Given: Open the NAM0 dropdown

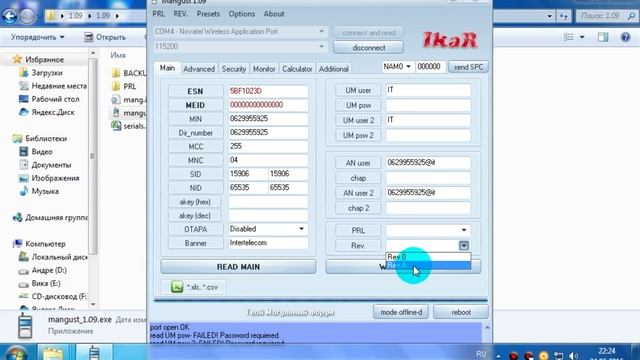Looking at the screenshot, I should (x=397, y=67).
